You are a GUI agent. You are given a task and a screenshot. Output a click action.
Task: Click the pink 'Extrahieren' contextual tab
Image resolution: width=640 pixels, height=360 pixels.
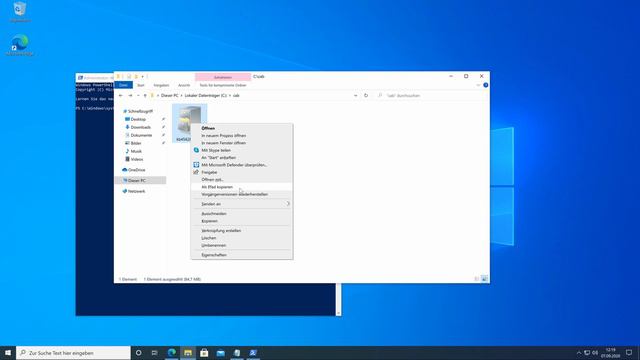(x=223, y=77)
